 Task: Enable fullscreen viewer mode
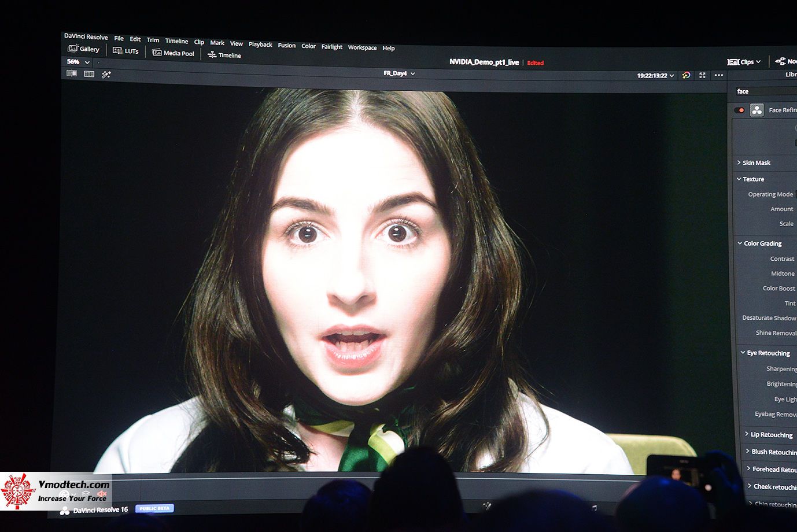pyautogui.click(x=702, y=75)
